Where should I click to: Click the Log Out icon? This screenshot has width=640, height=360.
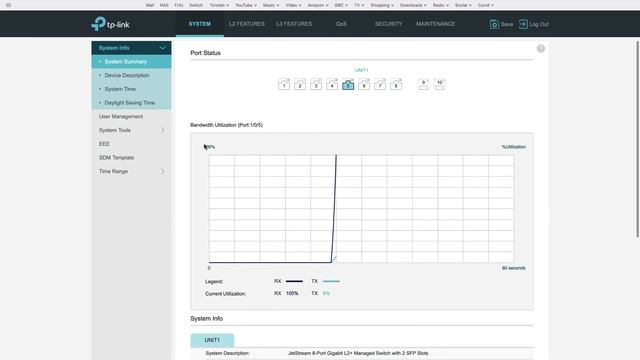tap(523, 24)
